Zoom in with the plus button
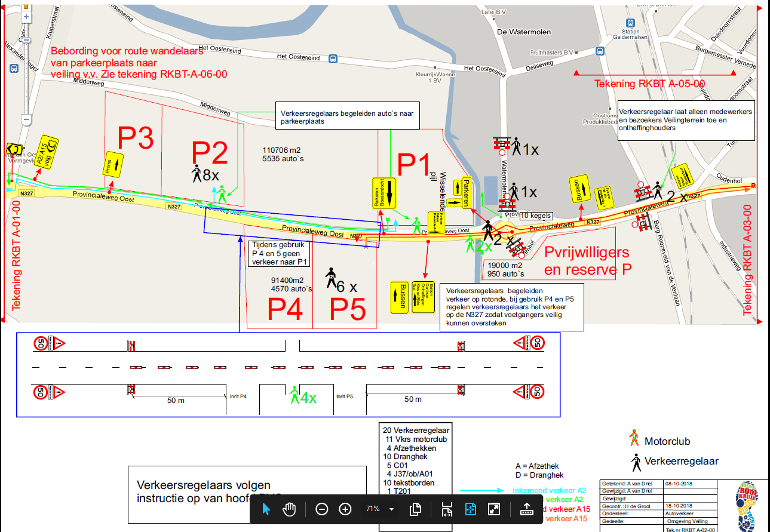Image resolution: width=770 pixels, height=532 pixels. click(345, 509)
